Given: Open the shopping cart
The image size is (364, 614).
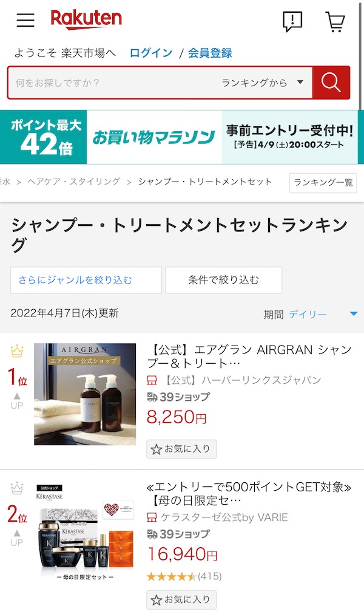Looking at the screenshot, I should pyautogui.click(x=335, y=22).
